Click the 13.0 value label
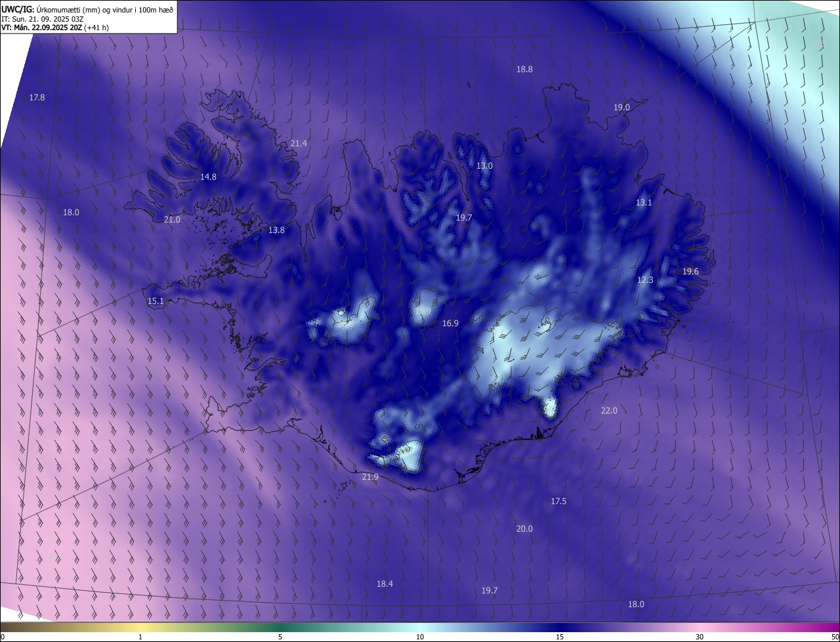 pyautogui.click(x=484, y=165)
